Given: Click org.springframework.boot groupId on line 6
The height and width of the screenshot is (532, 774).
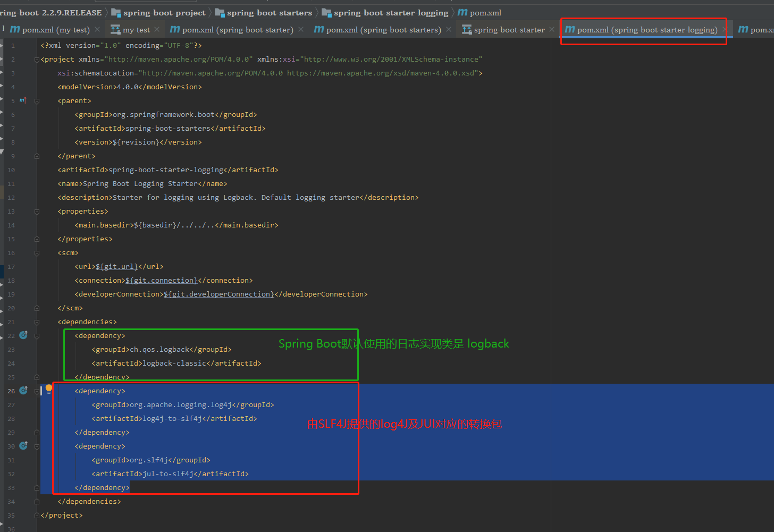Looking at the screenshot, I should 164,114.
